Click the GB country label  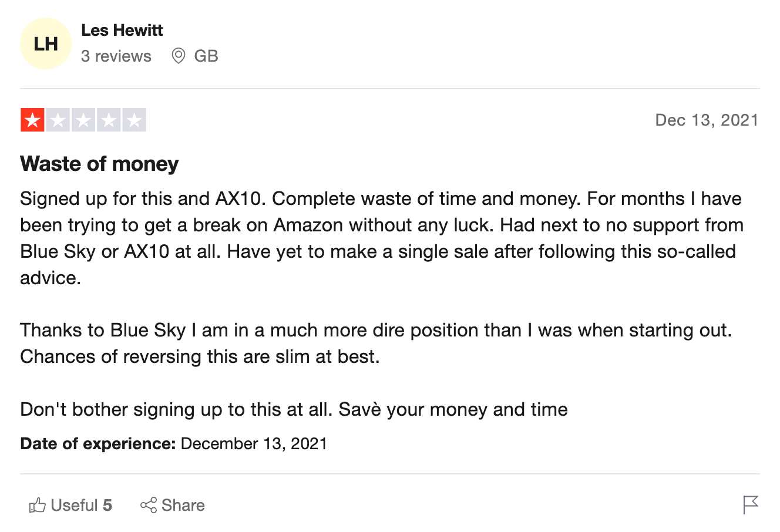tap(206, 56)
